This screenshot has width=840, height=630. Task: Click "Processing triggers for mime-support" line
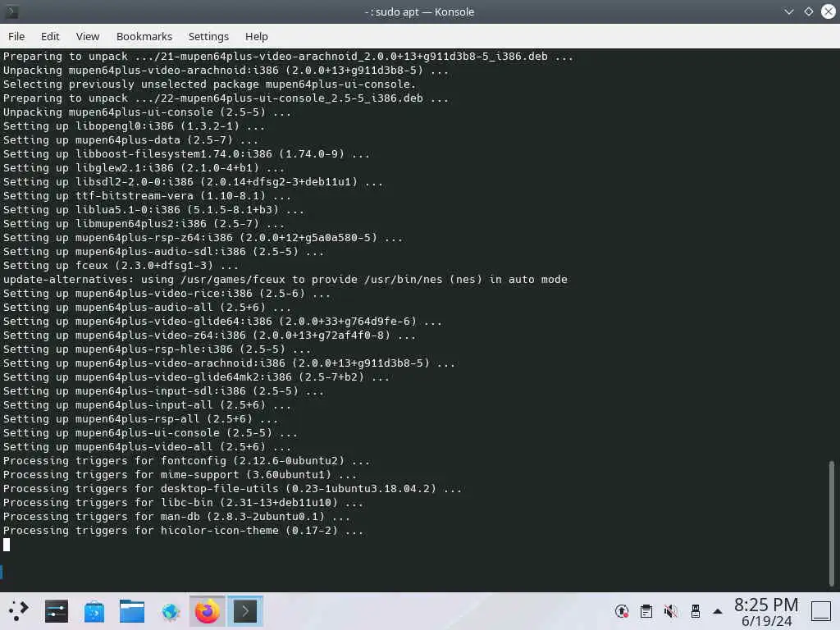pyautogui.click(x=180, y=475)
